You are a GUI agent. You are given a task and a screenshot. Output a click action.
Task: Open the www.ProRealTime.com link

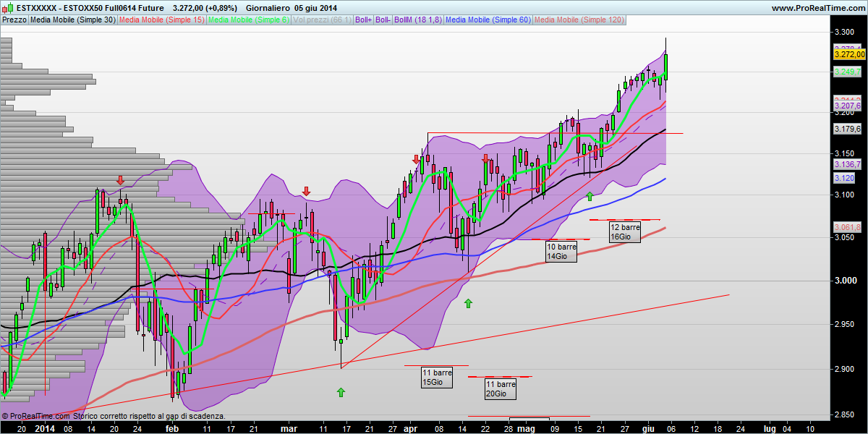click(817, 8)
